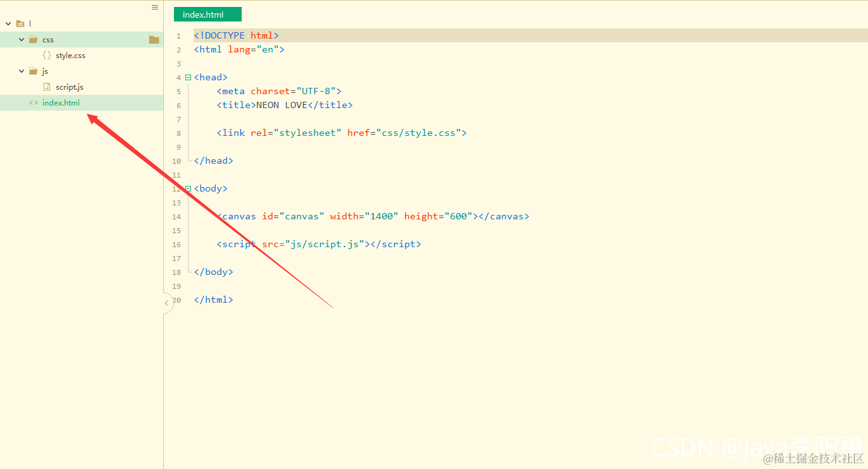Viewport: 868px width, 469px height.
Task: Collapse the root project folder chevron
Action: click(x=8, y=23)
